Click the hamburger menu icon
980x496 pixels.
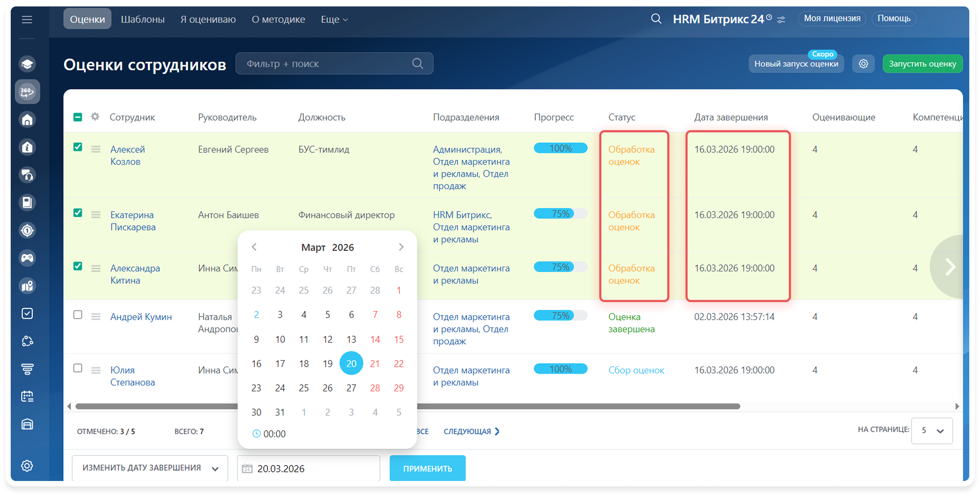point(27,19)
